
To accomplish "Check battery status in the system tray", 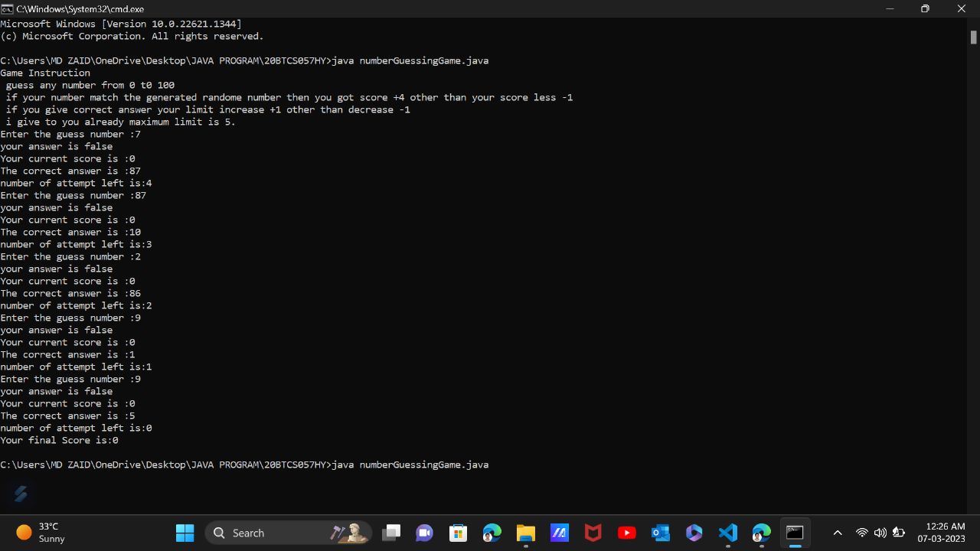I will coord(899,533).
